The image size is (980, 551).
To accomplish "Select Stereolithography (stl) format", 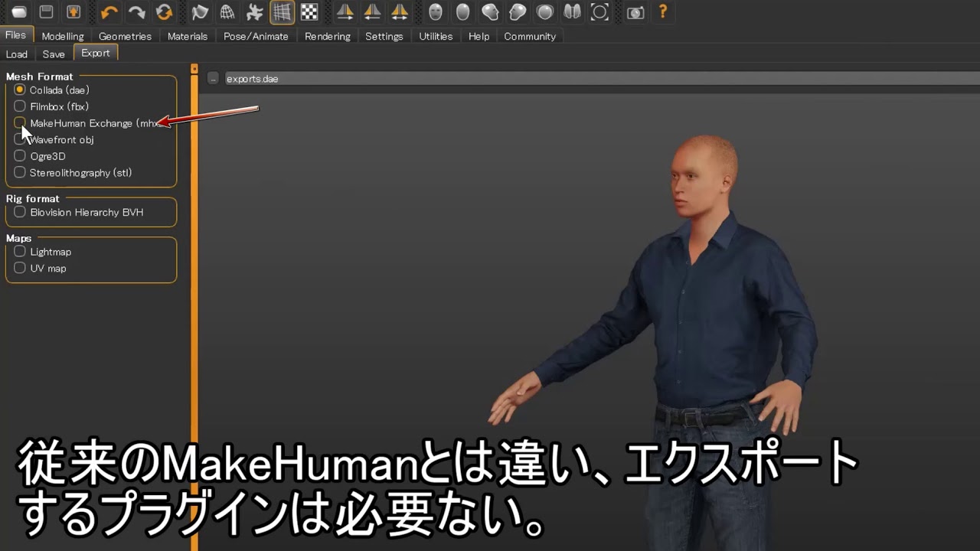I will (73, 173).
